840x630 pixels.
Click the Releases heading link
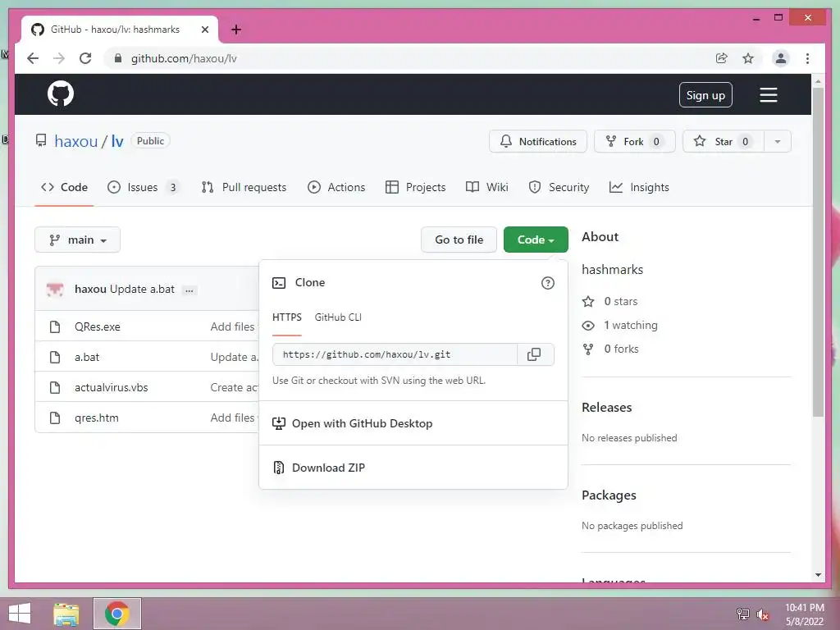[x=606, y=408]
